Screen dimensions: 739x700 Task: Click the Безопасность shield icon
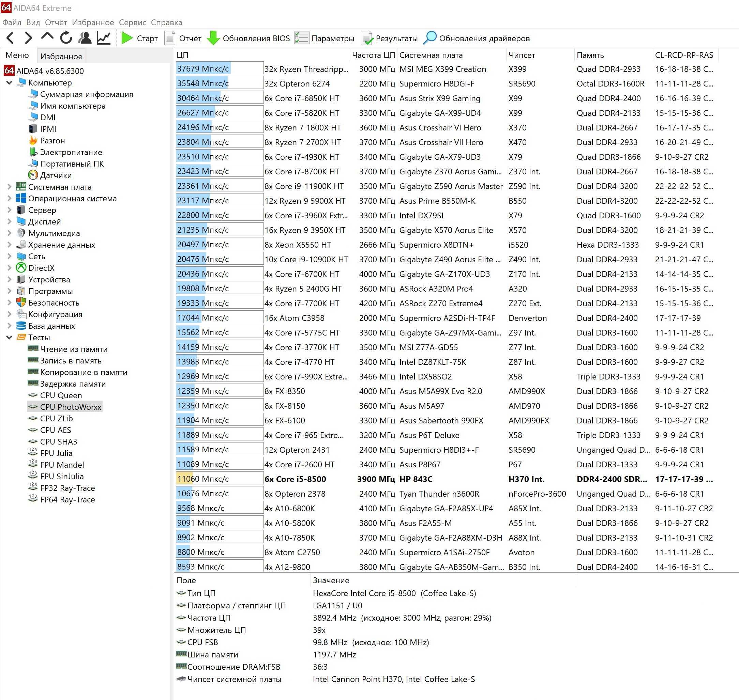click(21, 302)
